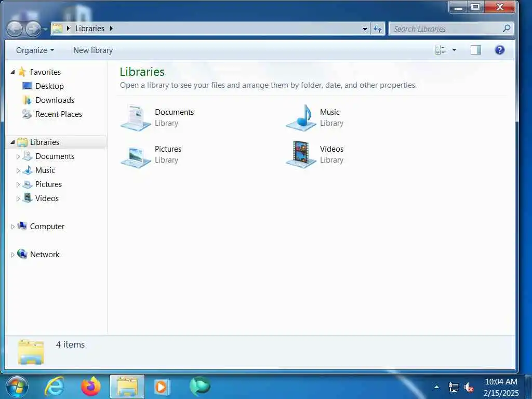Open the Music library note icon
The width and height of the screenshot is (532, 399).
tap(301, 118)
